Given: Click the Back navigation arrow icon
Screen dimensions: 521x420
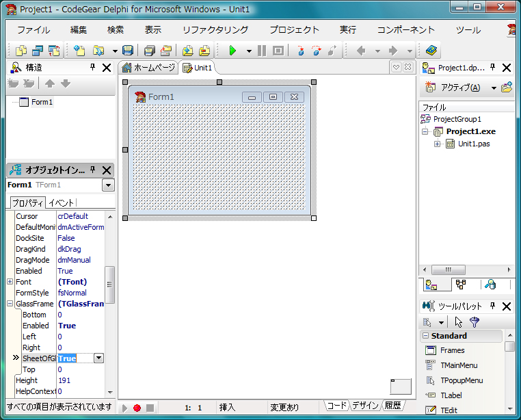Looking at the screenshot, I should pyautogui.click(x=361, y=51).
